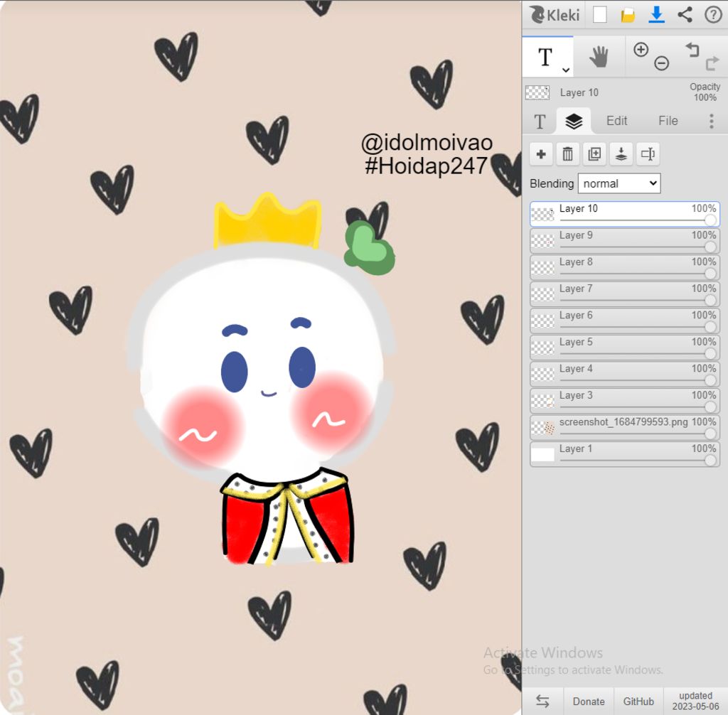Delete layer using trash icon

tap(567, 154)
